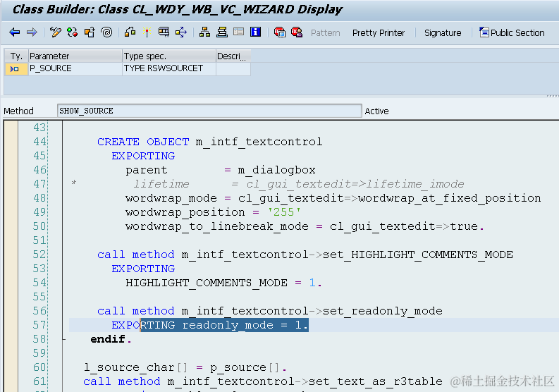Collapse the code block at the endif line
Screen dimensions: 559x392
tap(64, 339)
